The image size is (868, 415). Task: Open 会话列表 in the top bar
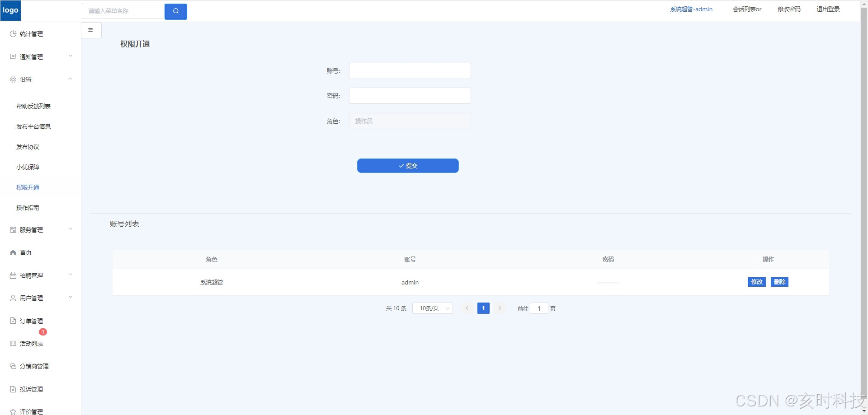pos(747,9)
